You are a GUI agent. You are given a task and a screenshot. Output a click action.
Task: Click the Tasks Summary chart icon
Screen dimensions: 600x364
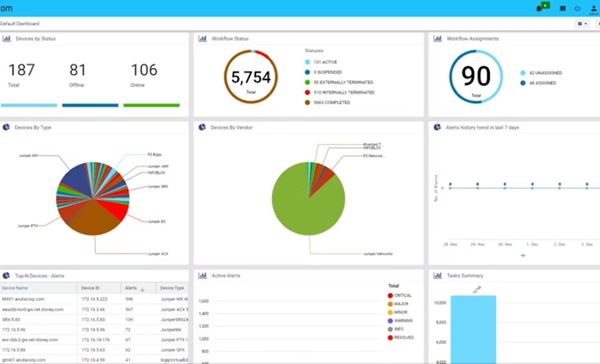[x=438, y=275]
